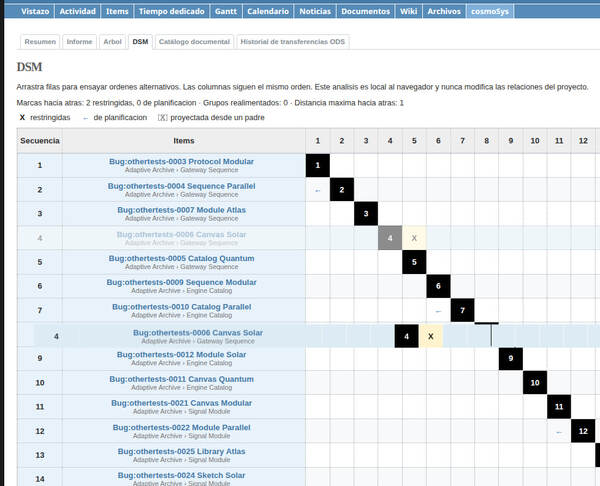Click the 'Marcas hacia atras' statistics line

tap(210, 103)
